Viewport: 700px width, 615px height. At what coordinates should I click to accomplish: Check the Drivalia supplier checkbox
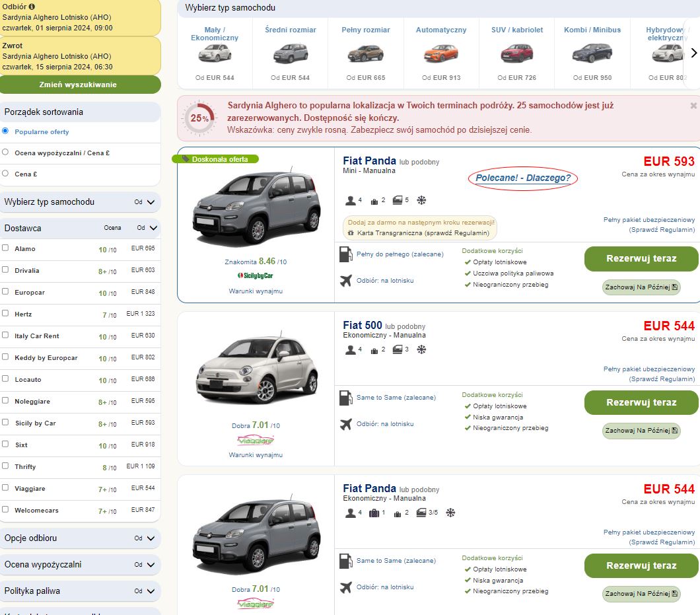(x=5, y=270)
